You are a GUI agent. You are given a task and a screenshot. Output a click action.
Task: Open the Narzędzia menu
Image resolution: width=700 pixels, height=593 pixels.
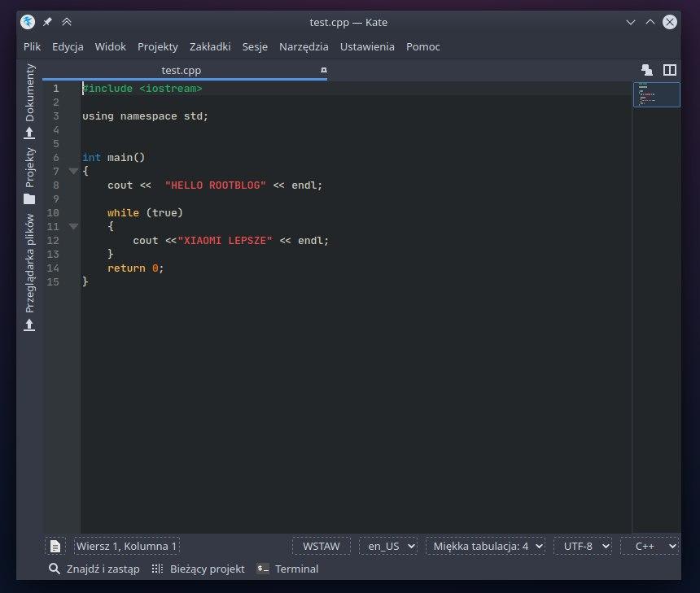pyautogui.click(x=304, y=46)
